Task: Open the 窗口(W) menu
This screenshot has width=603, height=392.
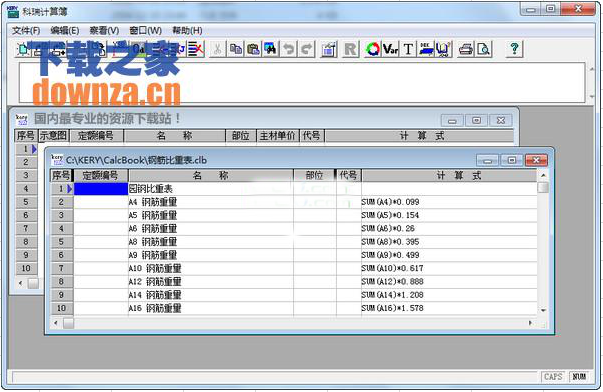Action: (x=145, y=30)
